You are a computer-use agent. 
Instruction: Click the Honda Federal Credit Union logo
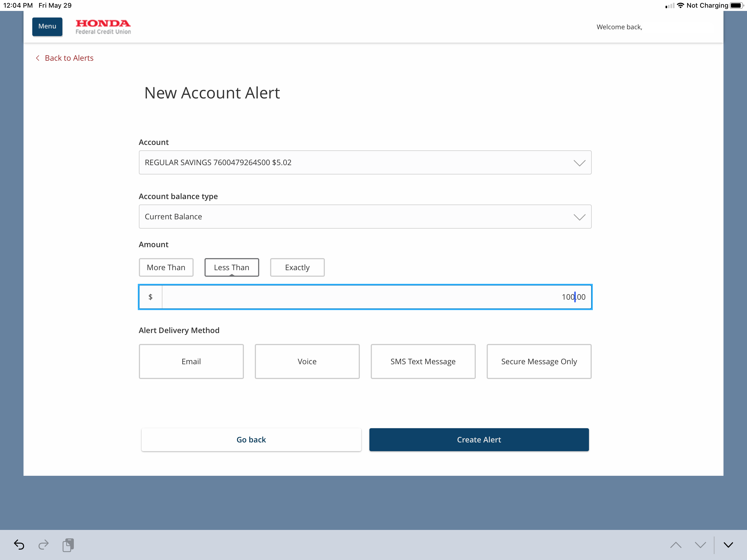(x=103, y=27)
